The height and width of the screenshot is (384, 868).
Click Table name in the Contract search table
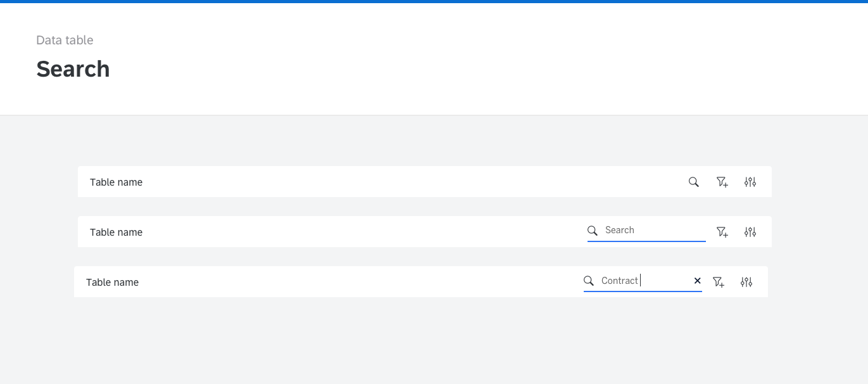tap(112, 283)
